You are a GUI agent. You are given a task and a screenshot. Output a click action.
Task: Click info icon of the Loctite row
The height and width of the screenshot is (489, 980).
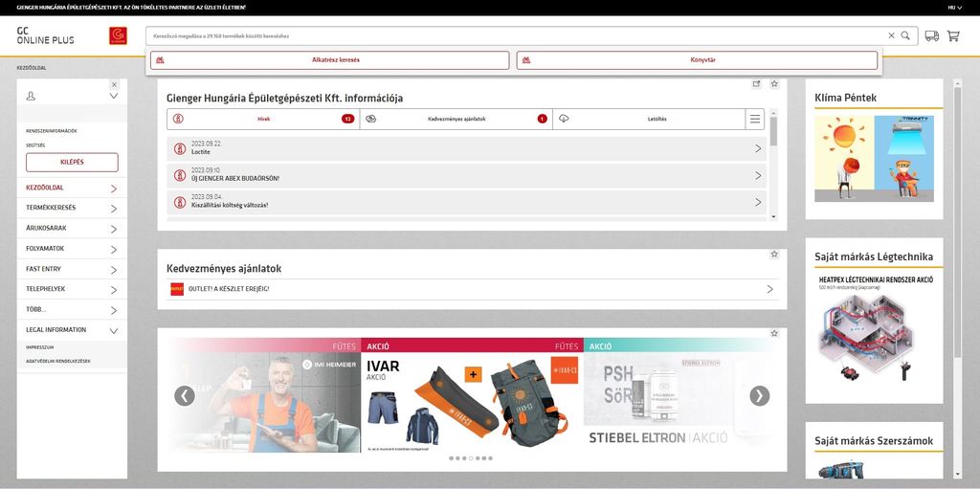coord(180,149)
